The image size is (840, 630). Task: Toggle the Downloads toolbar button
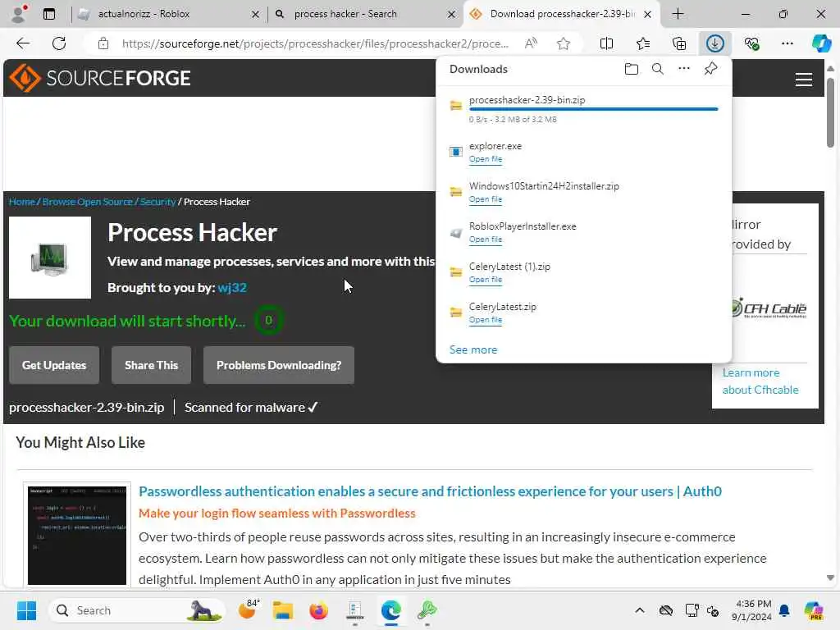(714, 43)
